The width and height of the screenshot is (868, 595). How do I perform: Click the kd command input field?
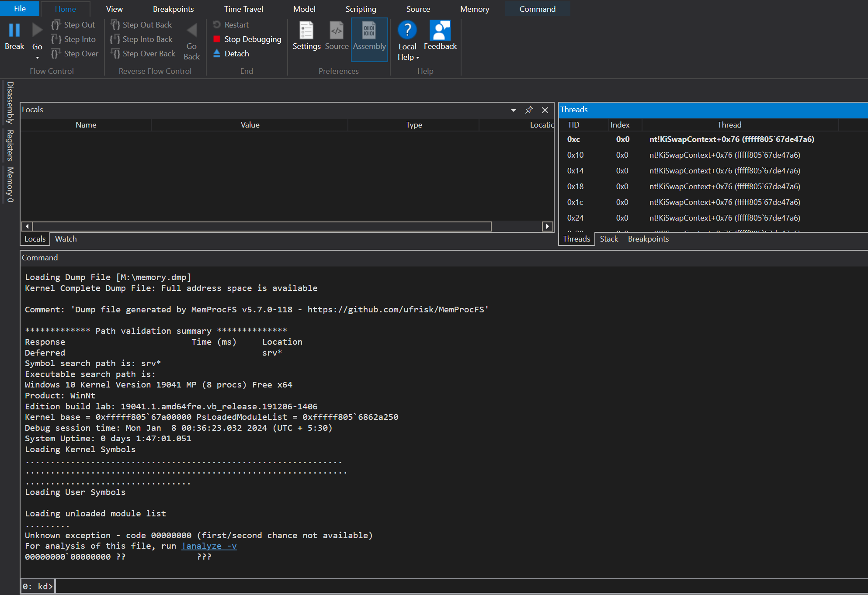tap(437, 586)
